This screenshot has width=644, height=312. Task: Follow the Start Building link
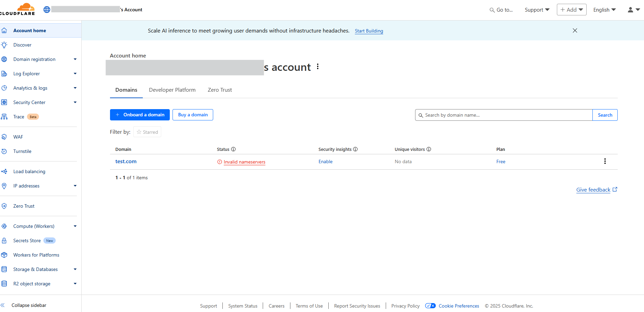tap(369, 31)
